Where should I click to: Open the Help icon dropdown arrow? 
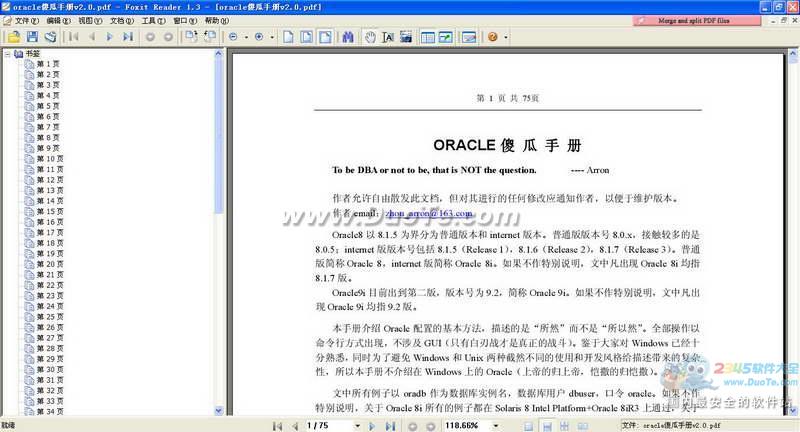(506, 37)
